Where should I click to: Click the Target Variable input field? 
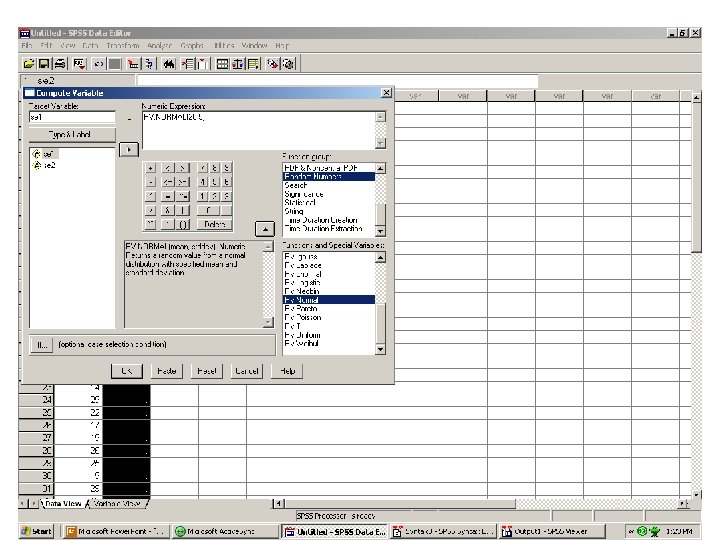click(x=72, y=118)
